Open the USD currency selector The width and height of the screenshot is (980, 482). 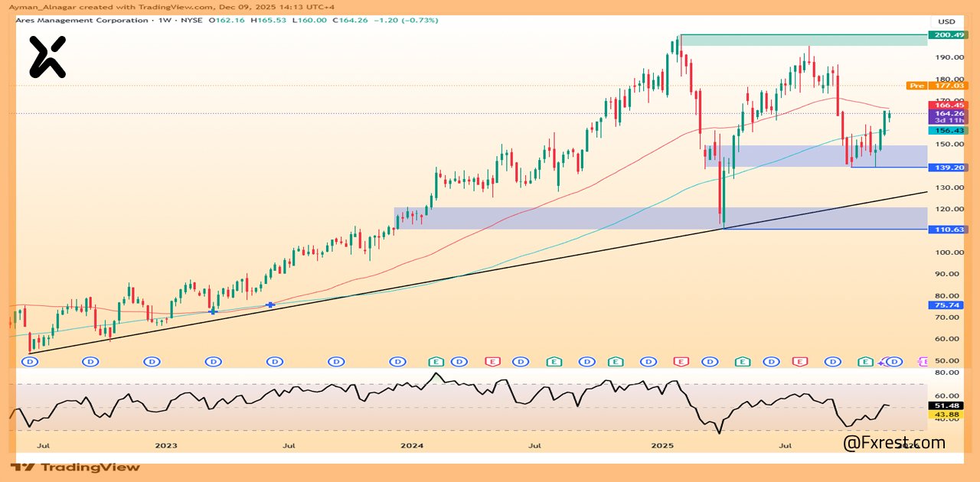point(946,21)
